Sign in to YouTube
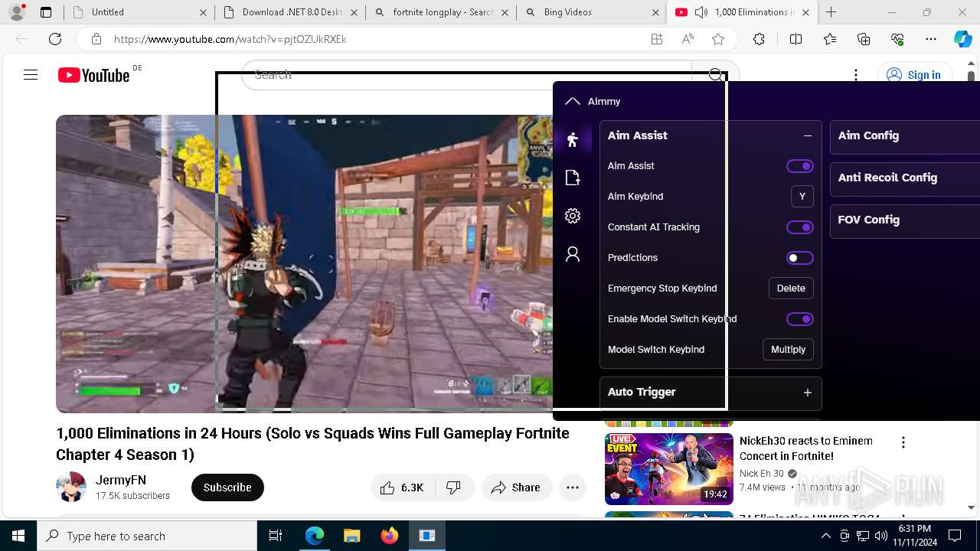 pyautogui.click(x=914, y=75)
